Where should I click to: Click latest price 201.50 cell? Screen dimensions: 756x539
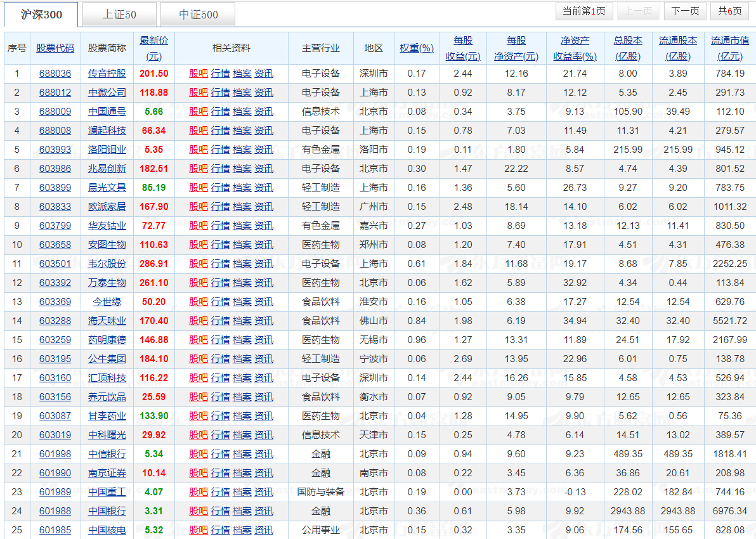[x=154, y=74]
